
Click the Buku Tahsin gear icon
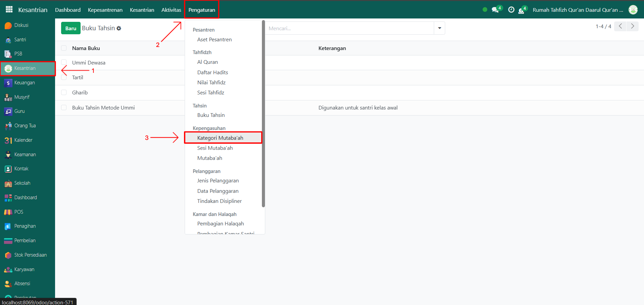click(119, 29)
